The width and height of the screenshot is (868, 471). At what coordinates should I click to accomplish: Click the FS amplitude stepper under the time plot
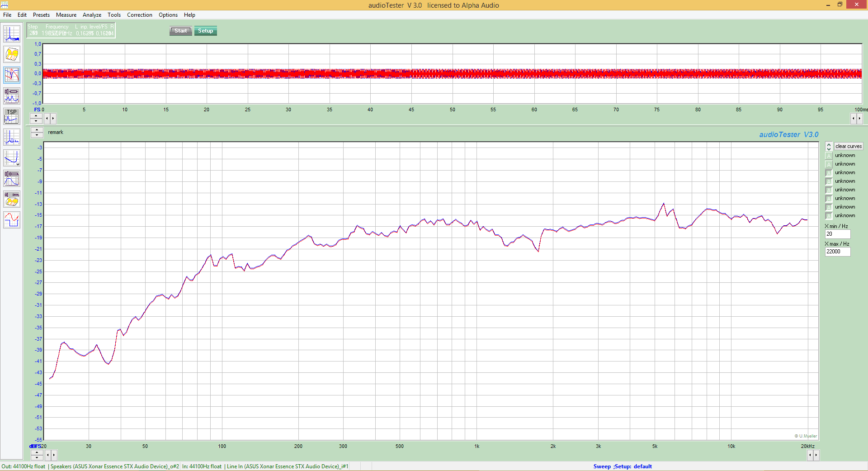point(36,118)
